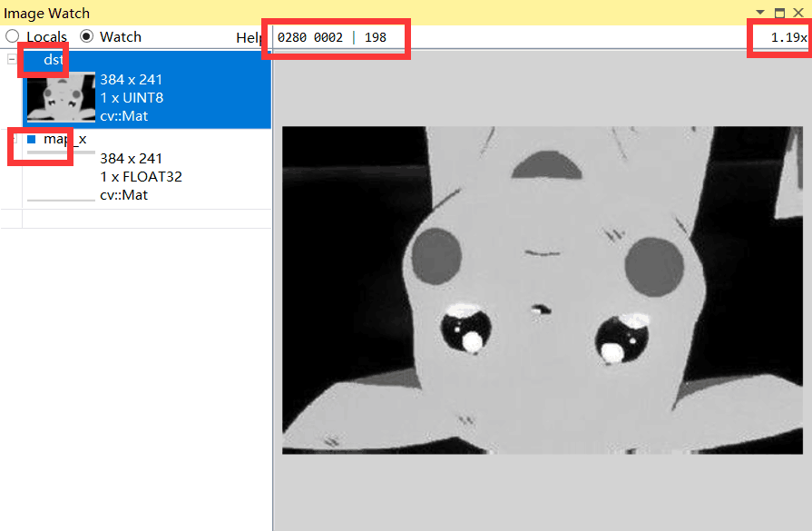The image size is (812, 531).
Task: Click the map_x 384 x 241 size text
Action: [x=131, y=159]
